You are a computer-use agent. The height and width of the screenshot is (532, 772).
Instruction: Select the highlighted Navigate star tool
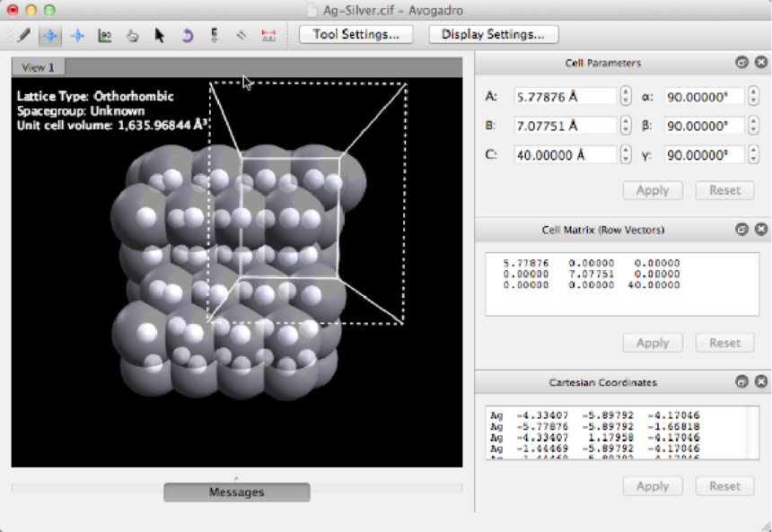pos(50,35)
